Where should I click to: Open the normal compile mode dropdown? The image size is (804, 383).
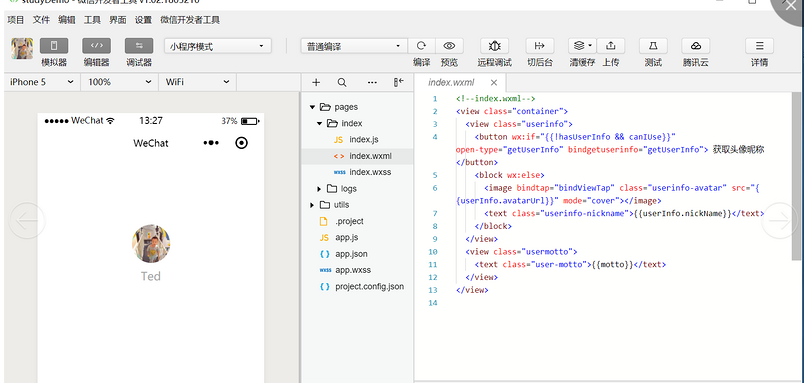pyautogui.click(x=354, y=46)
